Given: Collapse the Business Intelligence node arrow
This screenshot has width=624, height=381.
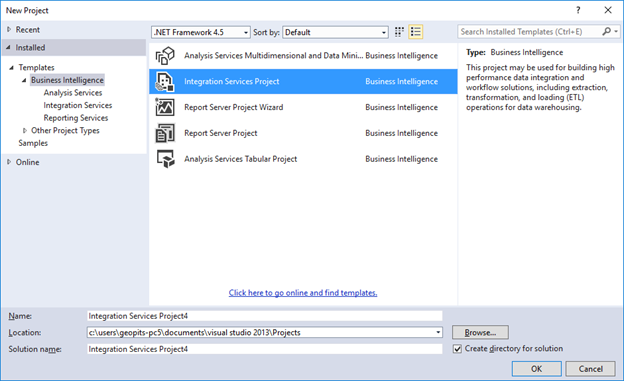Looking at the screenshot, I should [x=24, y=80].
